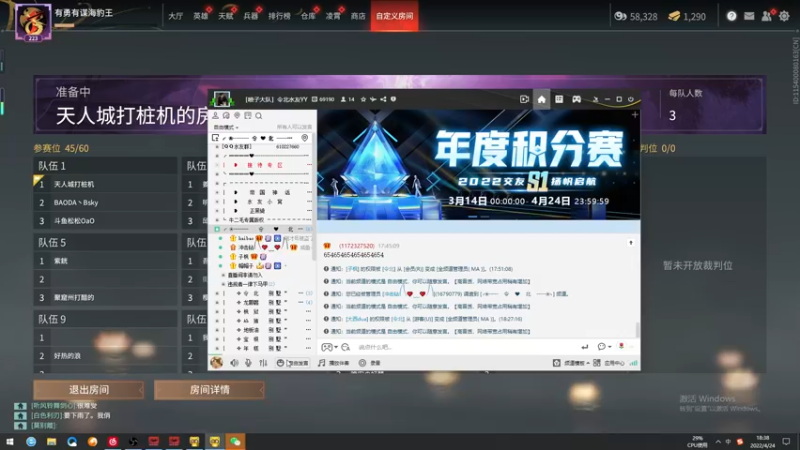Click the 年度积分赛 event banner
800x450 pixels.
(x=479, y=165)
